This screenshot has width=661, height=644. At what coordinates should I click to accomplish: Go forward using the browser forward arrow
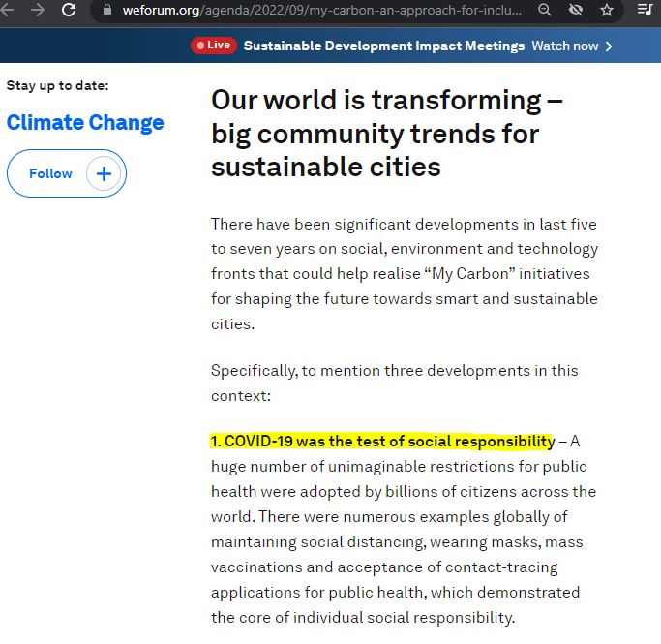tap(38, 10)
